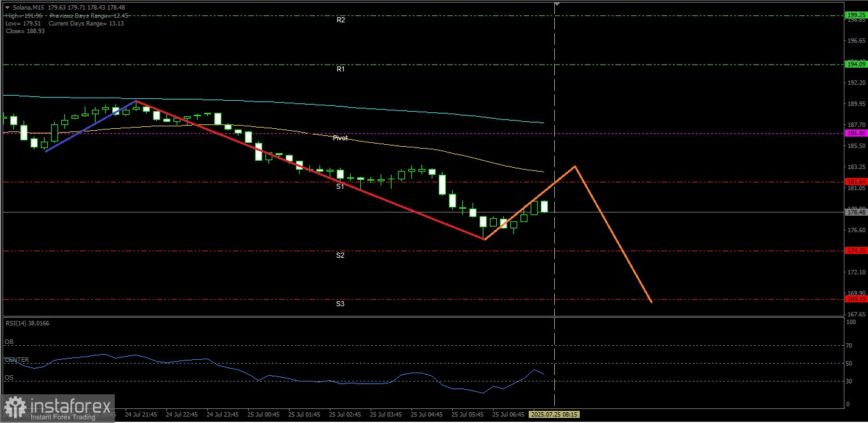Image resolution: width=868 pixels, height=423 pixels.
Task: Click the chart shift triangle marker at top
Action: pos(557,4)
